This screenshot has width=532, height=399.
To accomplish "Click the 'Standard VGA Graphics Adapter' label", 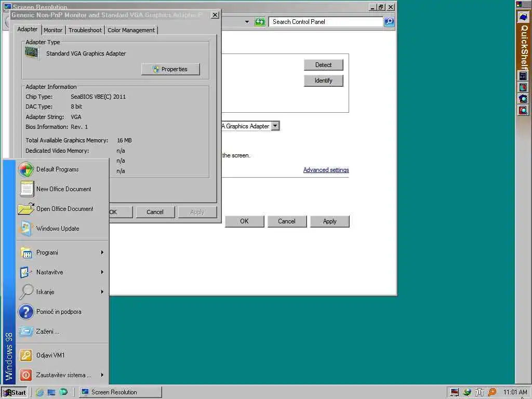I will click(x=86, y=54).
